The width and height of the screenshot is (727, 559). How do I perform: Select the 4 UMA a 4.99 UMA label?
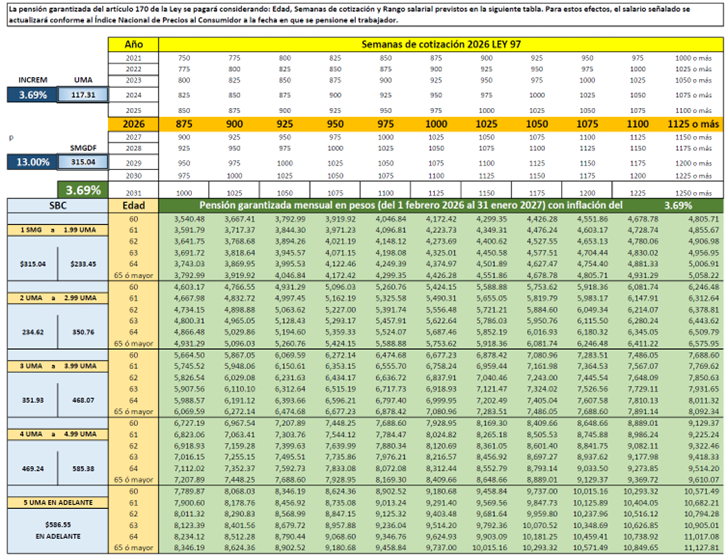click(58, 434)
